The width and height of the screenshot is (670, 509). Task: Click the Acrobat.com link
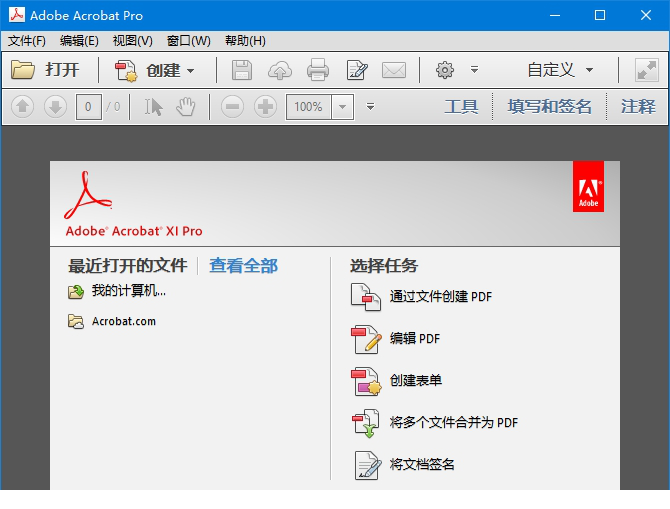pyautogui.click(x=124, y=321)
